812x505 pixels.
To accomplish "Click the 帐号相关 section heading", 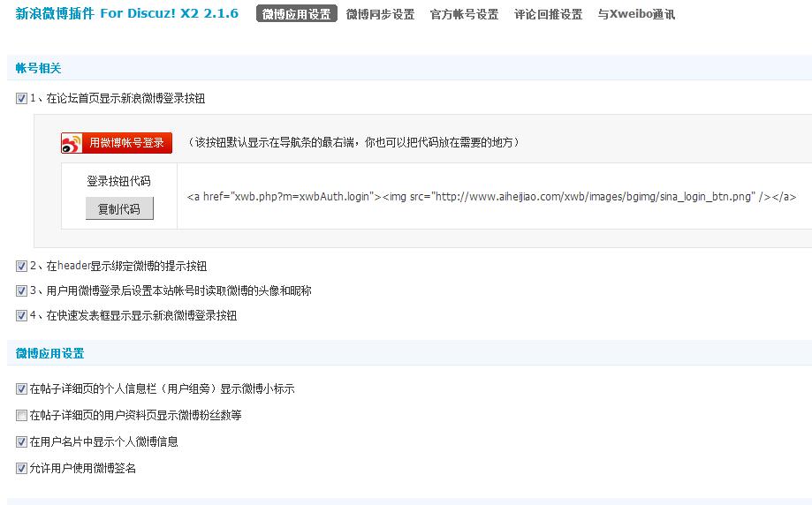I will (x=38, y=68).
